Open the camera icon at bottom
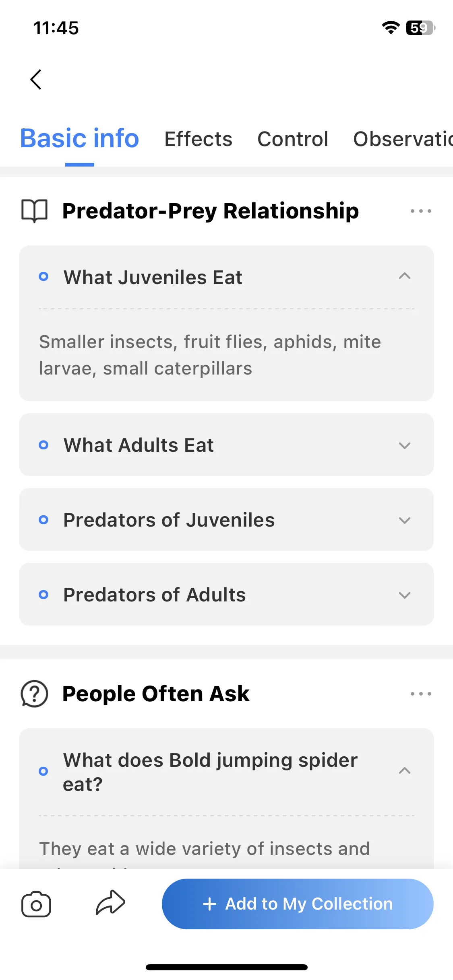This screenshot has width=453, height=980. click(x=36, y=904)
